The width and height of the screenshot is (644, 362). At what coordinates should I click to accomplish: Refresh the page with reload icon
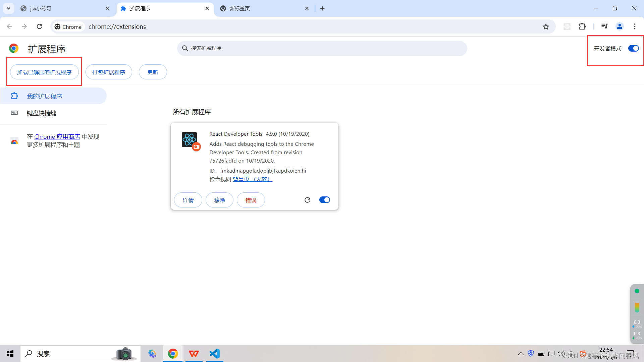[x=39, y=26]
